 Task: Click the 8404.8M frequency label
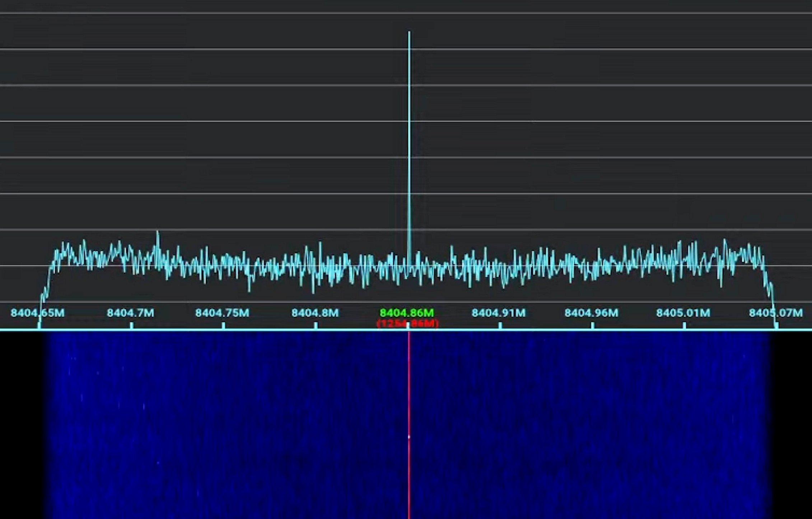tap(315, 313)
